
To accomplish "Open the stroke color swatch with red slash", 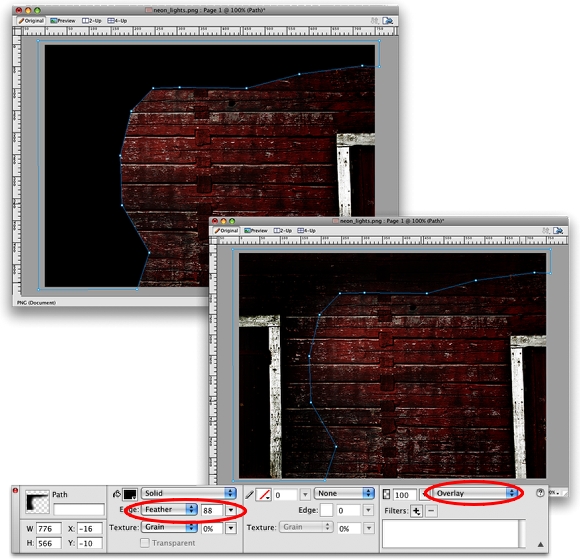I will (x=264, y=495).
